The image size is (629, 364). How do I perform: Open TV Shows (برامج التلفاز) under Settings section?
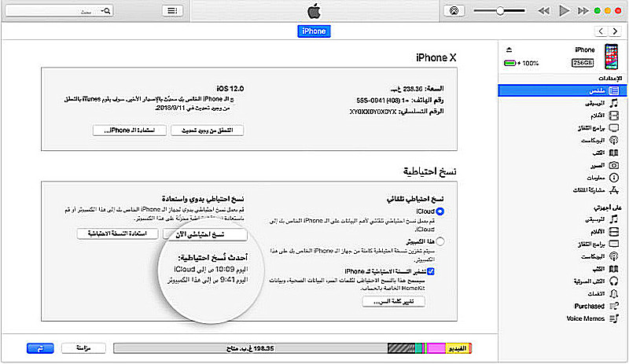click(598, 128)
